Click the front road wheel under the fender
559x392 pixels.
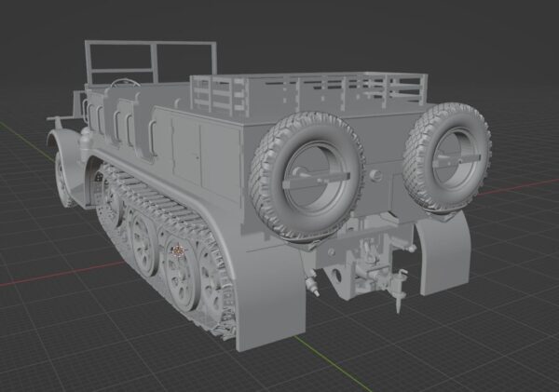[x=63, y=179]
